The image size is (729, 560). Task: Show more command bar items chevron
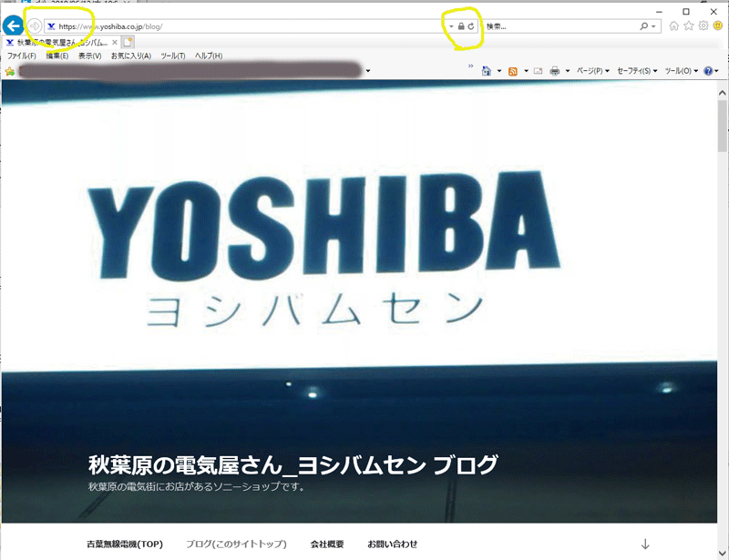click(x=470, y=66)
